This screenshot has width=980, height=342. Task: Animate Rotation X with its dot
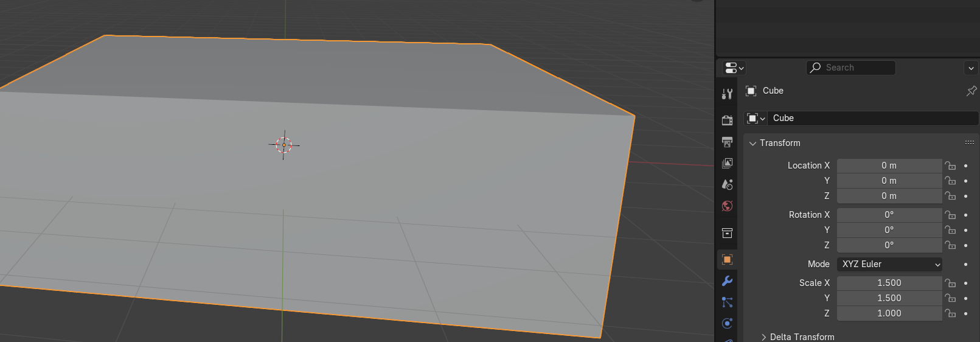965,215
